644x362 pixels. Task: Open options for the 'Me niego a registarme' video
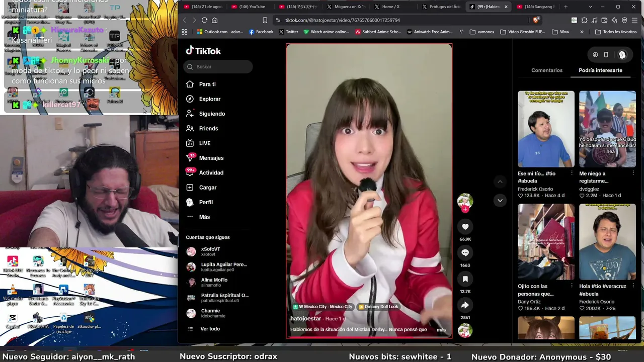click(633, 173)
